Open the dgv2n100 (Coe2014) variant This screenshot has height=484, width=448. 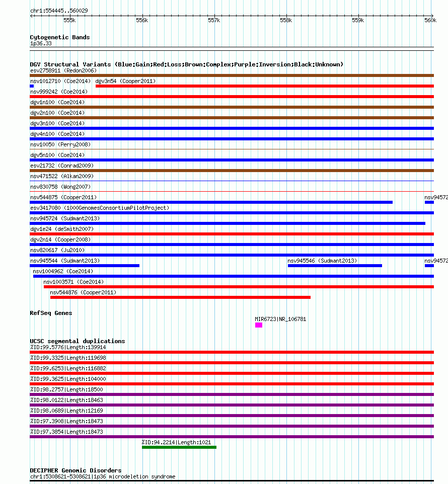(57, 113)
